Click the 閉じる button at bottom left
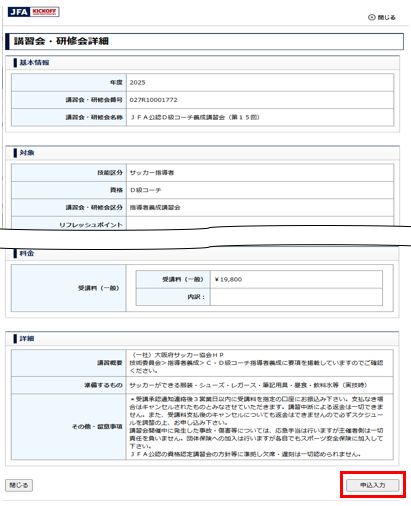This screenshot has height=506, width=411. [19, 485]
